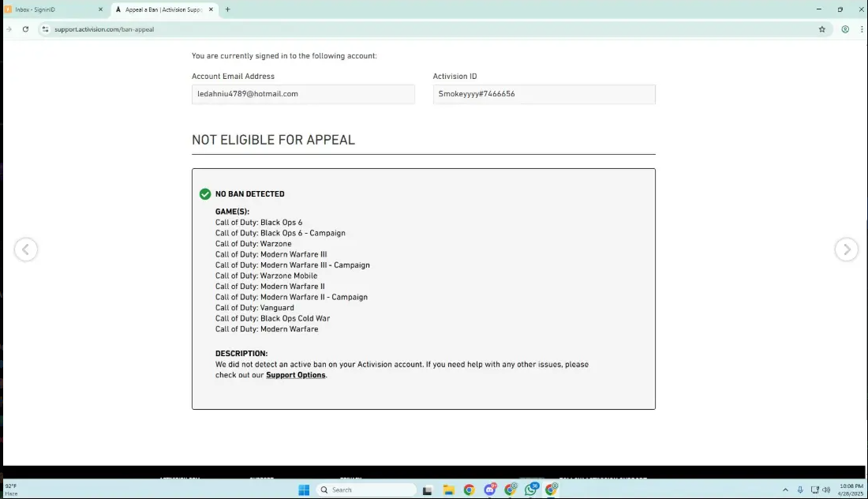Image resolution: width=868 pixels, height=499 pixels.
Task: Click 'Call of Duty: Modern Warfare II' line
Action: pyautogui.click(x=270, y=287)
